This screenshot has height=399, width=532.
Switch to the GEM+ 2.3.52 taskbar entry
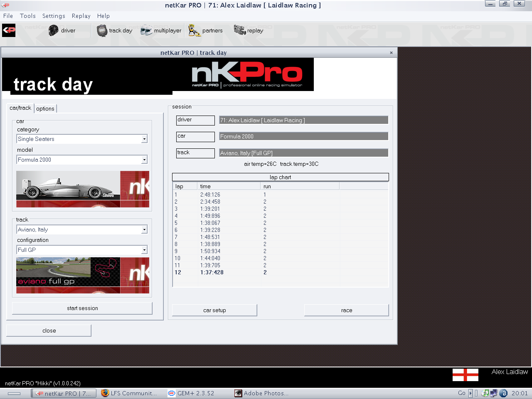pos(191,393)
